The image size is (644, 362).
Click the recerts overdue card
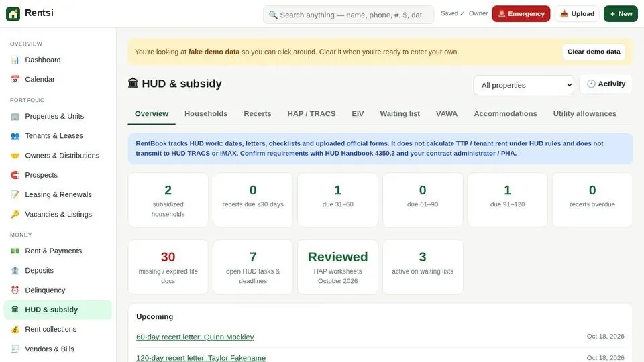point(592,200)
